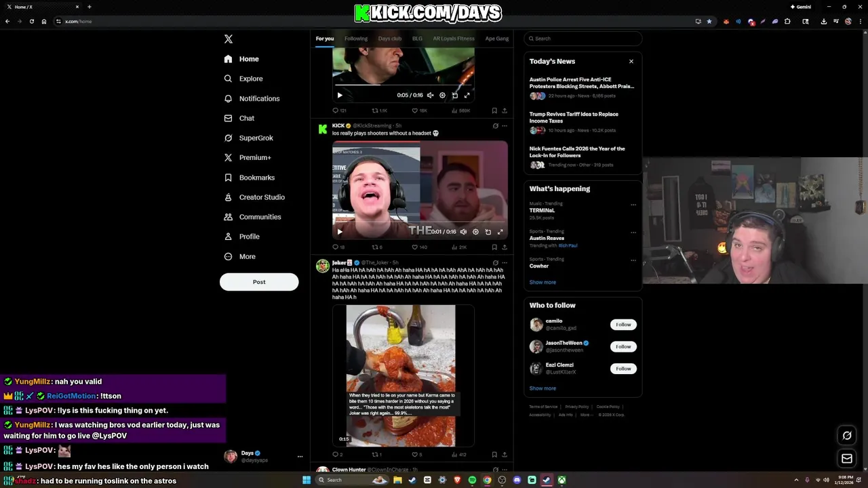Open Trump Revives Tariff Idea story
Image resolution: width=868 pixels, height=488 pixels.
click(582, 122)
